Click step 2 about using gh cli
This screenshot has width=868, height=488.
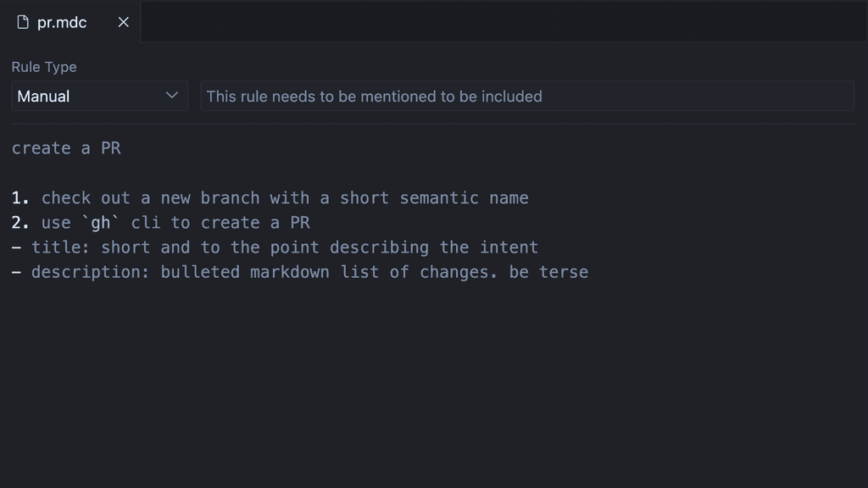(x=159, y=222)
